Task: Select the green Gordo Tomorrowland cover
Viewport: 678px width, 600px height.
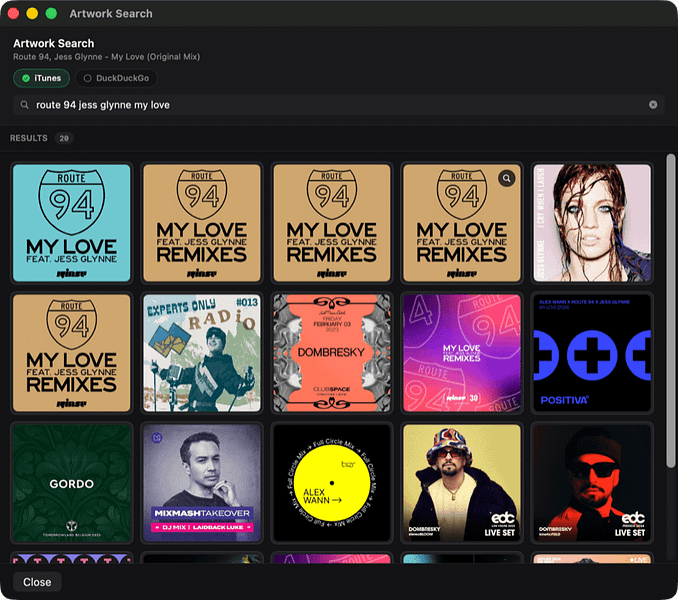Action: pos(72,483)
